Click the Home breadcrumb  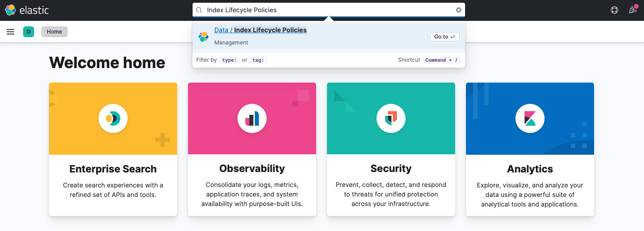coord(54,32)
